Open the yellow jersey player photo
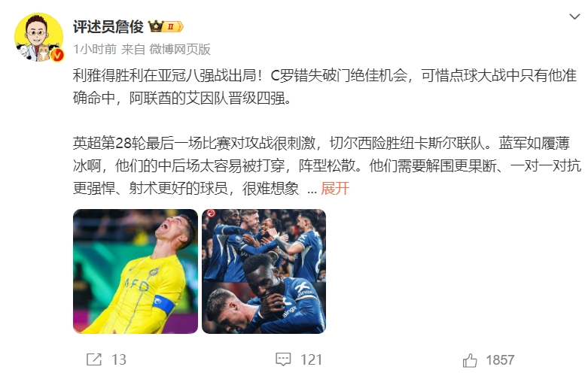Screen dimensions: 588x376 click(136, 271)
